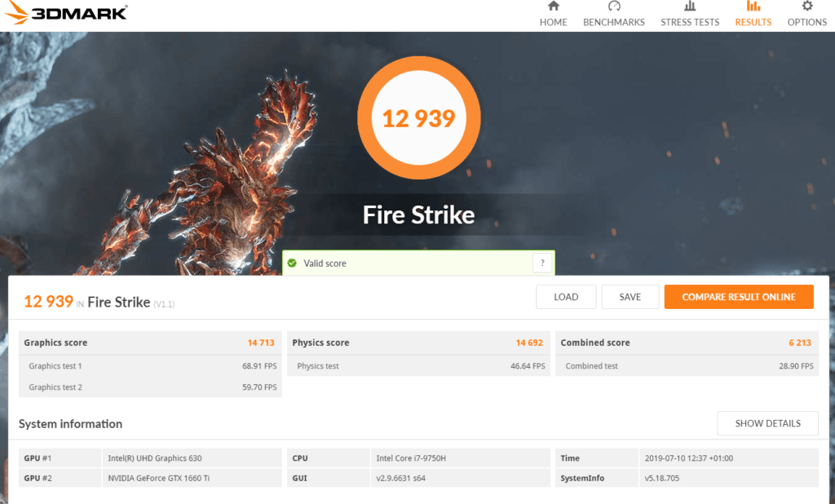Select the Combined score header row

[x=687, y=343]
